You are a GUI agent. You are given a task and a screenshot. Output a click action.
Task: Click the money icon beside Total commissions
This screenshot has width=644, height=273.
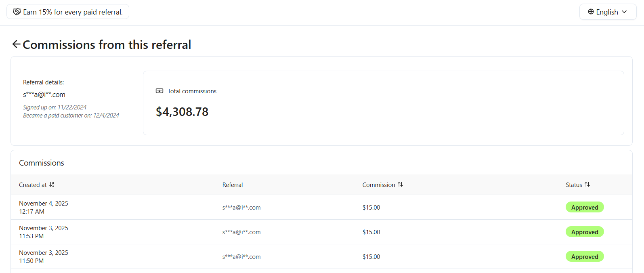(x=159, y=91)
